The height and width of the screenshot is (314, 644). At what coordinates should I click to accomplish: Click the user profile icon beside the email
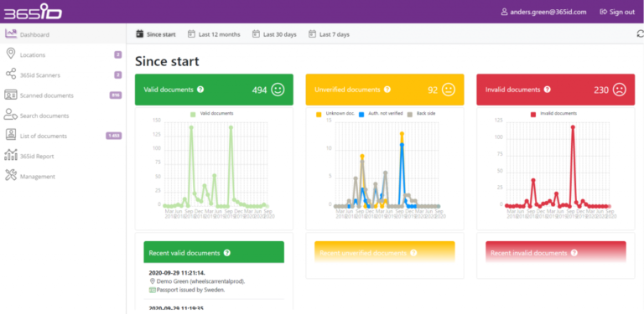(x=504, y=12)
